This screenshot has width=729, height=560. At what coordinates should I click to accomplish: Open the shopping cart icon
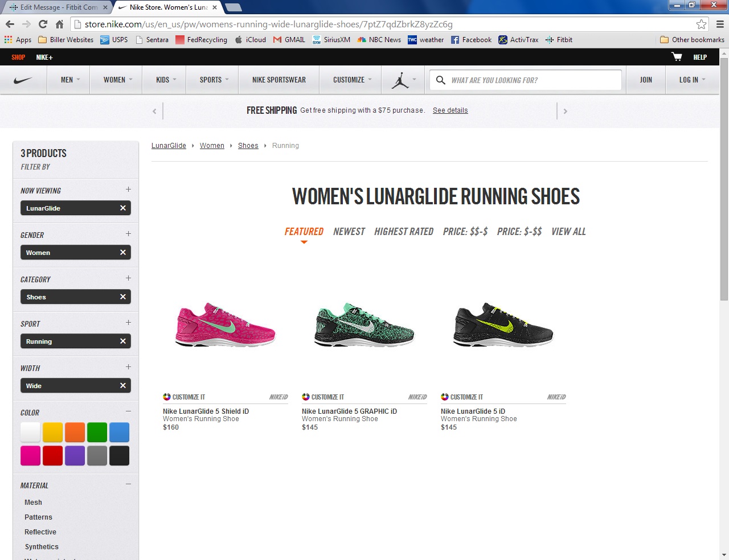tap(677, 57)
